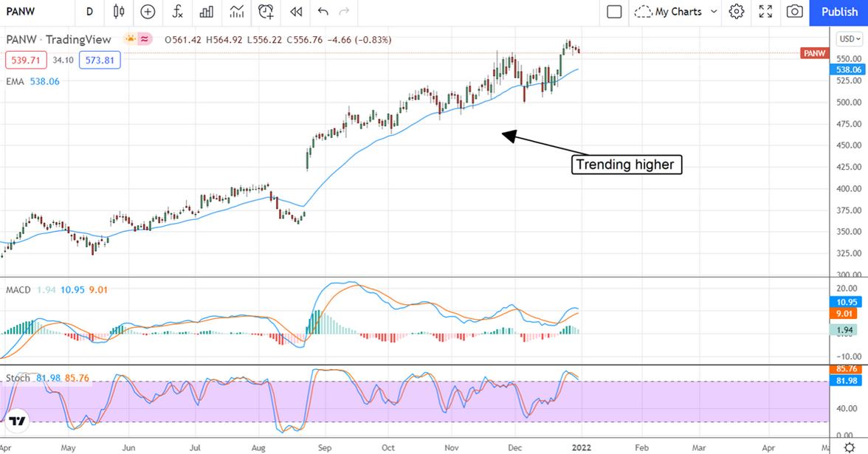Click the 9.01 signal axis label

(x=844, y=313)
